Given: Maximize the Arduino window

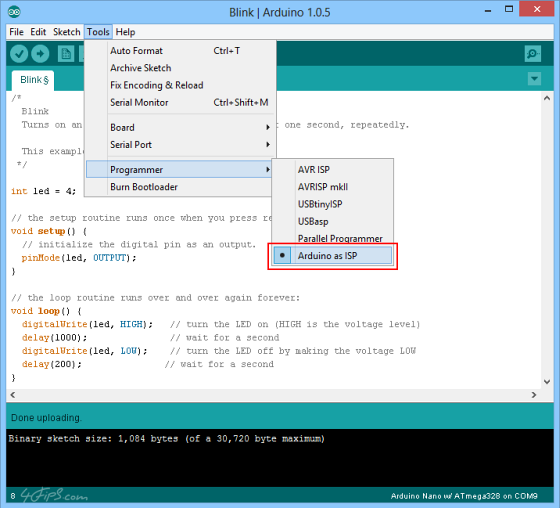Looking at the screenshot, I should [509, 9].
